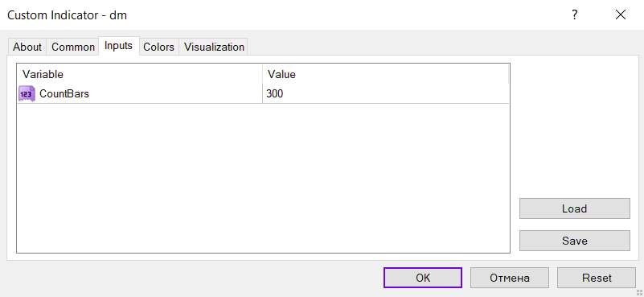Cancel the dialog via Отмена button

click(509, 278)
